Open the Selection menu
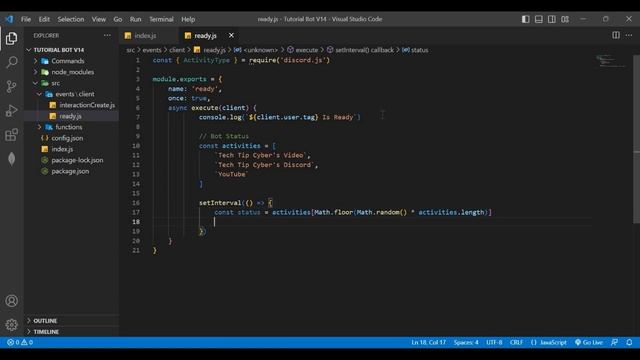The height and width of the screenshot is (360, 640). (71, 19)
